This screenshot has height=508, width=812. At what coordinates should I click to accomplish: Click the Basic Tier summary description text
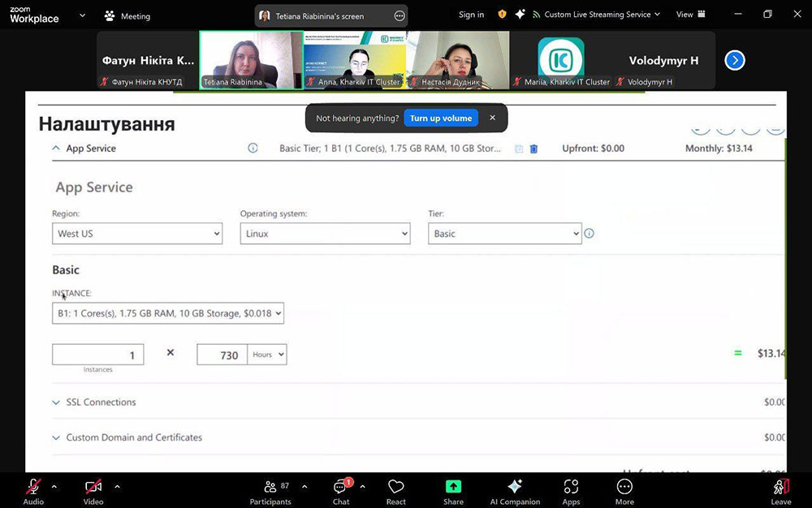390,149
